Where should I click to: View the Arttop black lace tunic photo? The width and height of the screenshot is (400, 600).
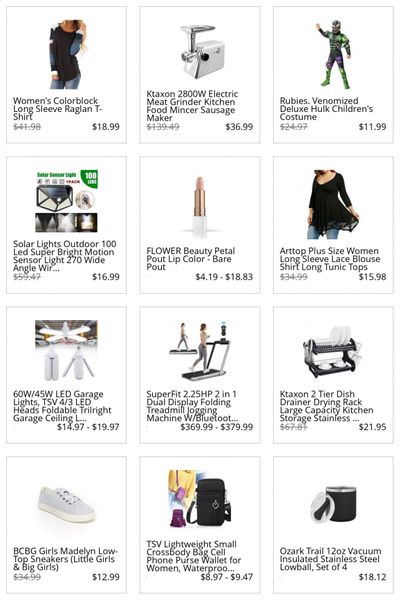[333, 205]
